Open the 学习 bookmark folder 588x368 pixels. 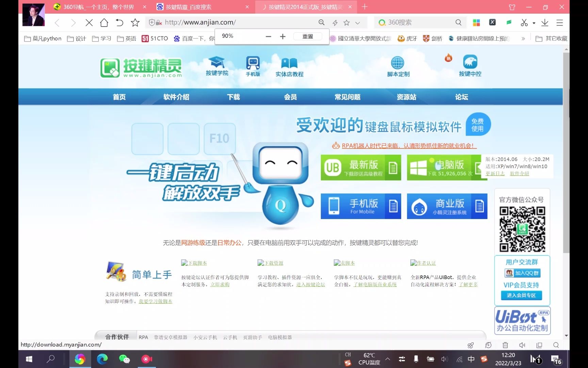pos(102,39)
